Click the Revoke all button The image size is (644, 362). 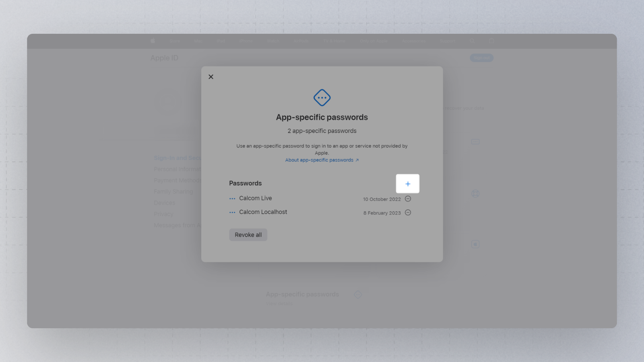point(248,235)
